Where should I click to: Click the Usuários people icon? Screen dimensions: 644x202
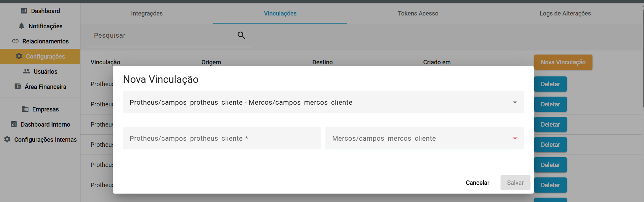point(27,71)
